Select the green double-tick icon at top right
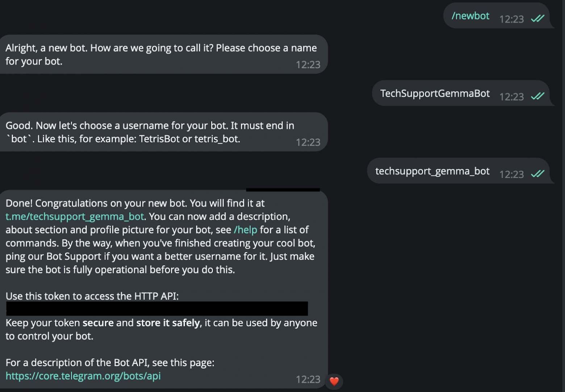565x392 pixels. (537, 18)
